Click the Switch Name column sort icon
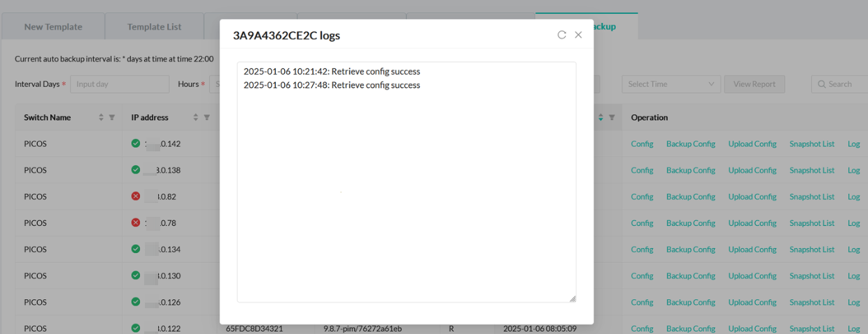 pyautogui.click(x=101, y=118)
